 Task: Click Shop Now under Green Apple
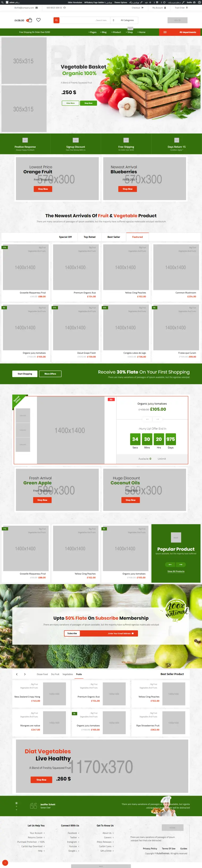(x=43, y=500)
